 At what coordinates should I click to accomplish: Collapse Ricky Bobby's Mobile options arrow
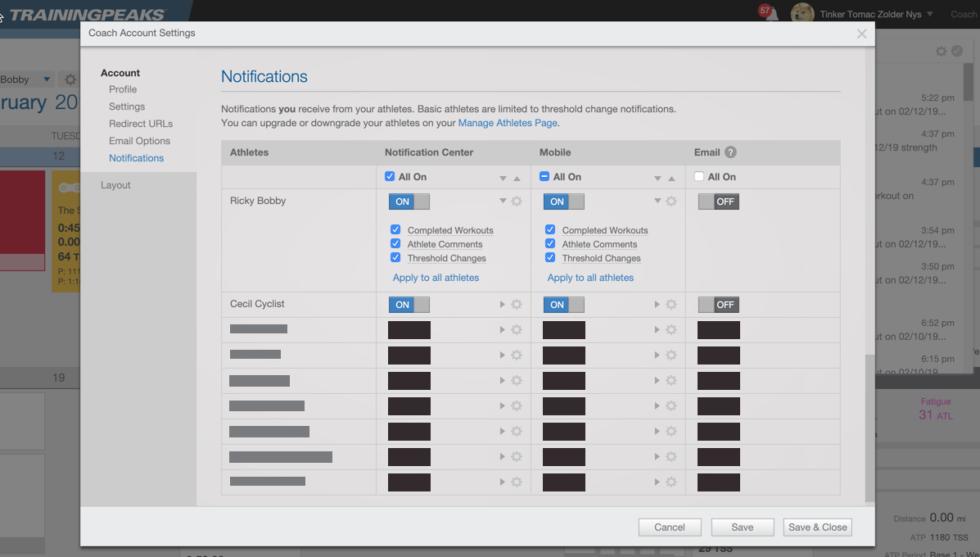tap(657, 202)
